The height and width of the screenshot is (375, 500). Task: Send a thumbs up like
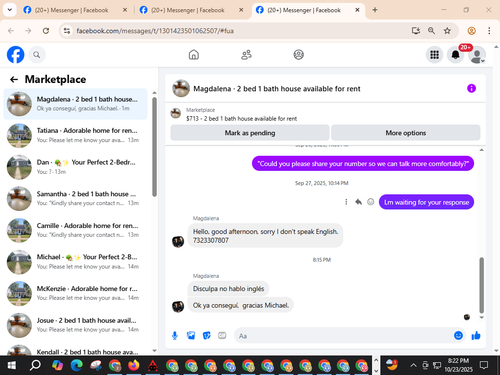(476, 336)
